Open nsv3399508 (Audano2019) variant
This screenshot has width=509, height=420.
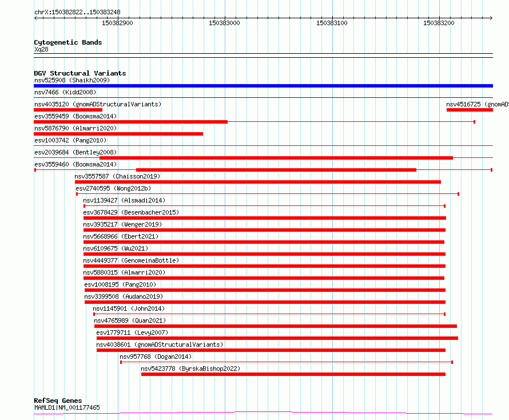124,296
